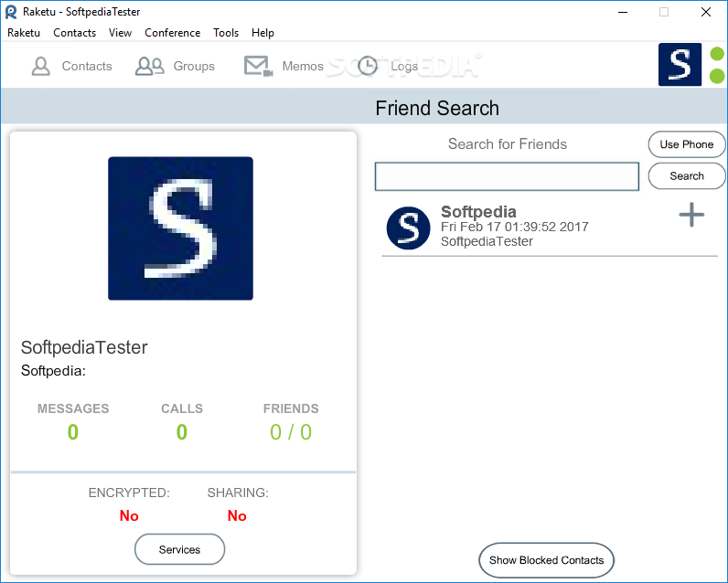Click the Use Phone button

686,144
